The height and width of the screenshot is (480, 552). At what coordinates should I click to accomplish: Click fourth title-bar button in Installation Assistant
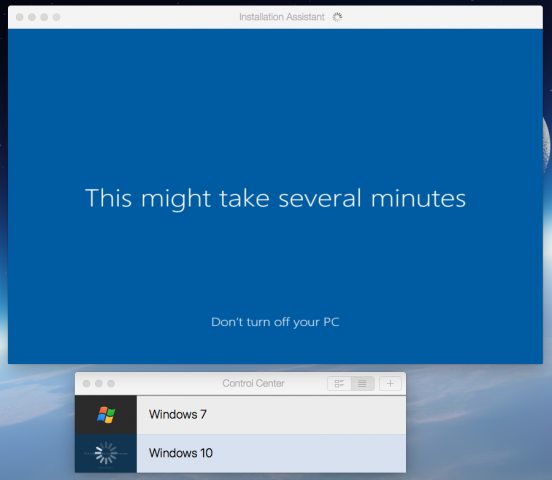(x=56, y=17)
